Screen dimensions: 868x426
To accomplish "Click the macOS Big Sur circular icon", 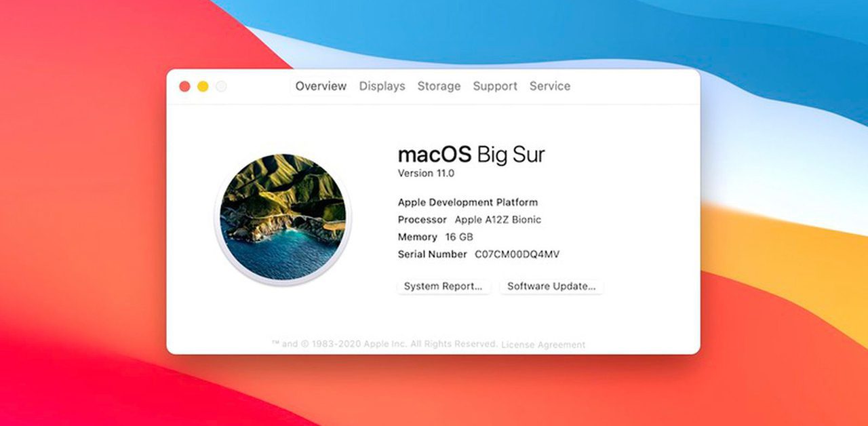I will click(x=283, y=217).
